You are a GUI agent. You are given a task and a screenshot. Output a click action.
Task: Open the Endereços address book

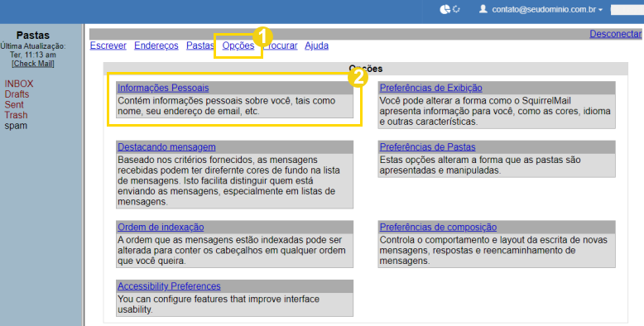(x=156, y=46)
